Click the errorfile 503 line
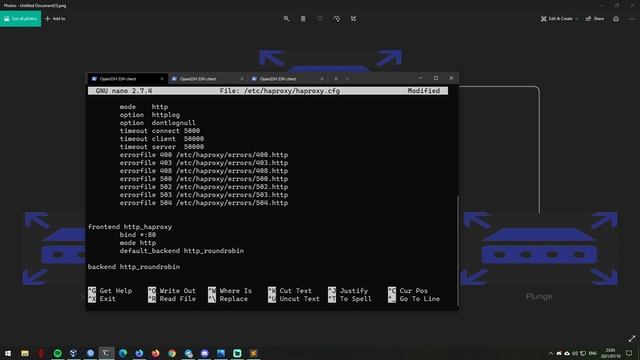The width and height of the screenshot is (640, 360). pos(204,195)
